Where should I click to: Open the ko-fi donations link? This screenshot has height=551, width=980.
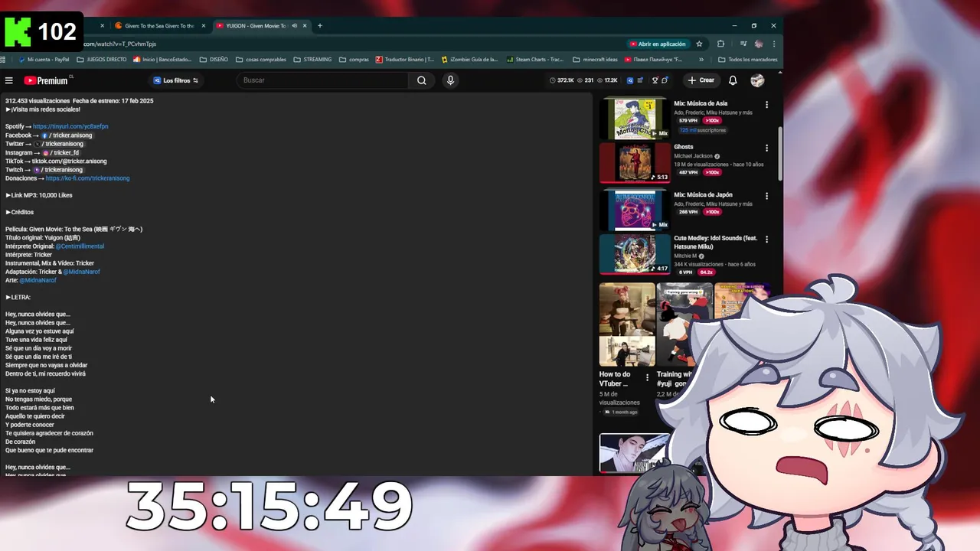pos(87,178)
